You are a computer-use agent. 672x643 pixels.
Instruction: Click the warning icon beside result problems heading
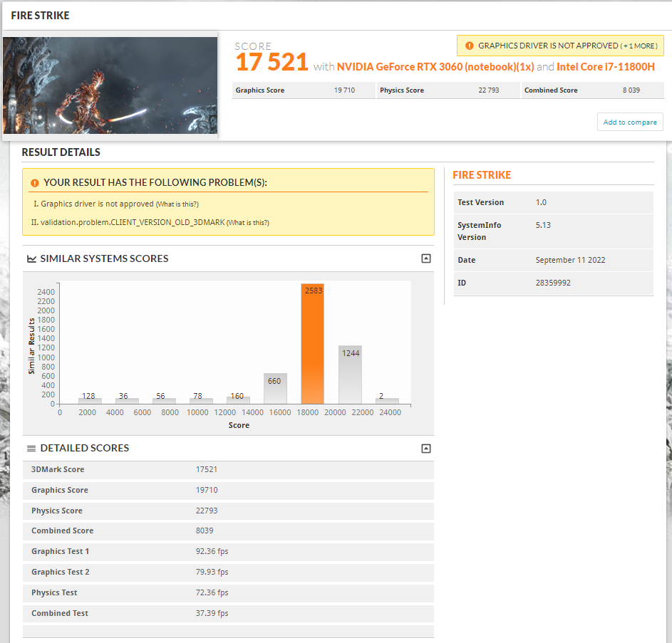pos(35,183)
